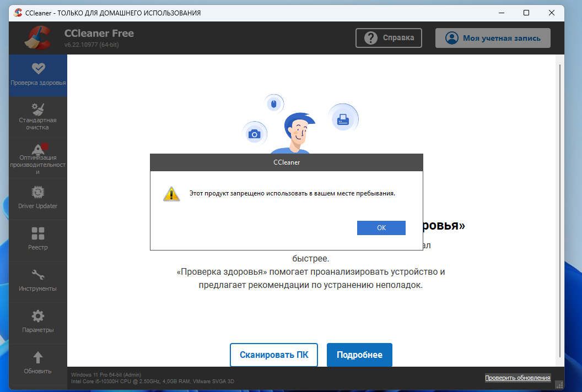
Task: Click the CCleaner Free title text
Action: click(x=99, y=34)
